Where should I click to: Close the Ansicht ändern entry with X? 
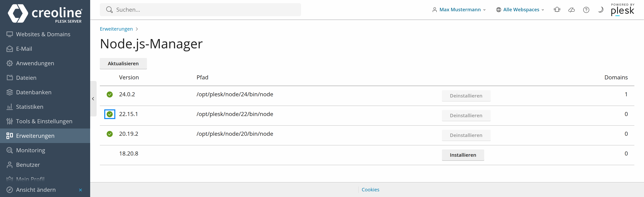[80, 190]
